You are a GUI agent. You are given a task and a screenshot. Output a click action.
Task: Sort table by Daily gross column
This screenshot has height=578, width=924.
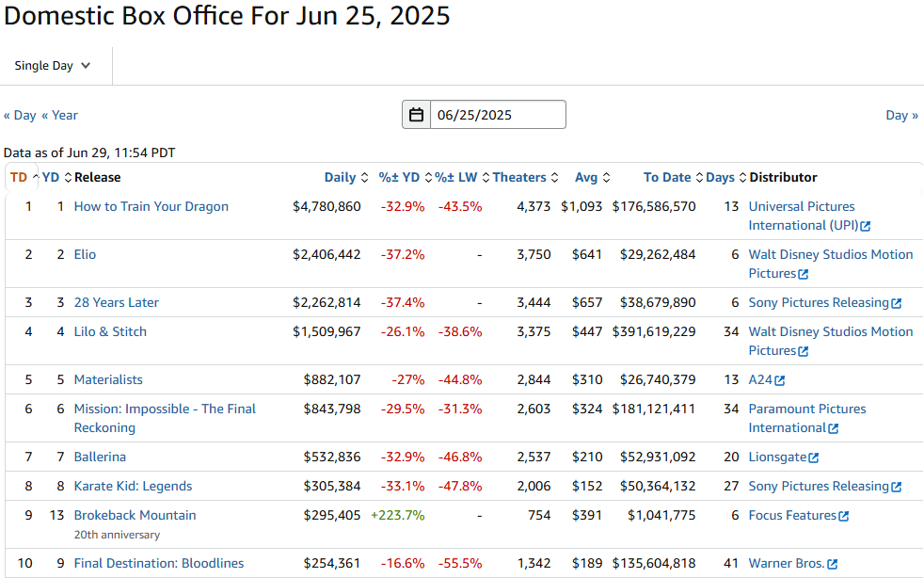(x=346, y=178)
